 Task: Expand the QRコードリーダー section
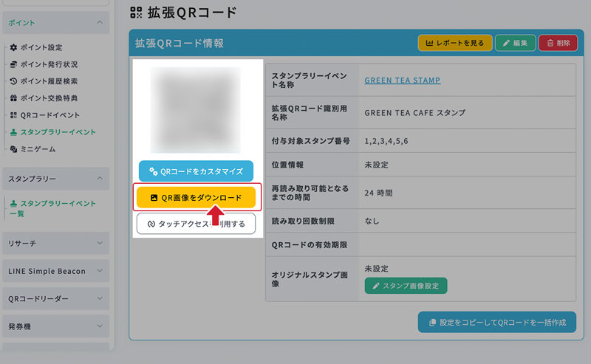coord(100,299)
